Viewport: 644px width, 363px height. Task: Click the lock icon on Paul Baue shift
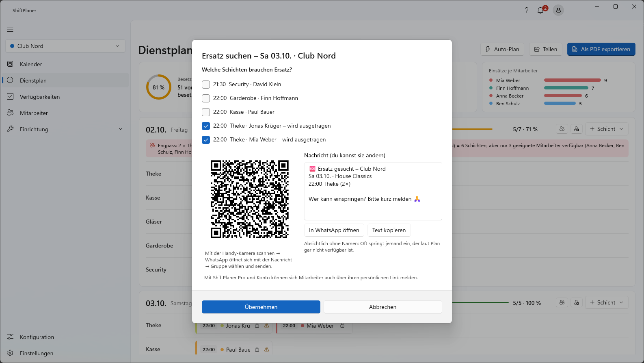pos(257,349)
